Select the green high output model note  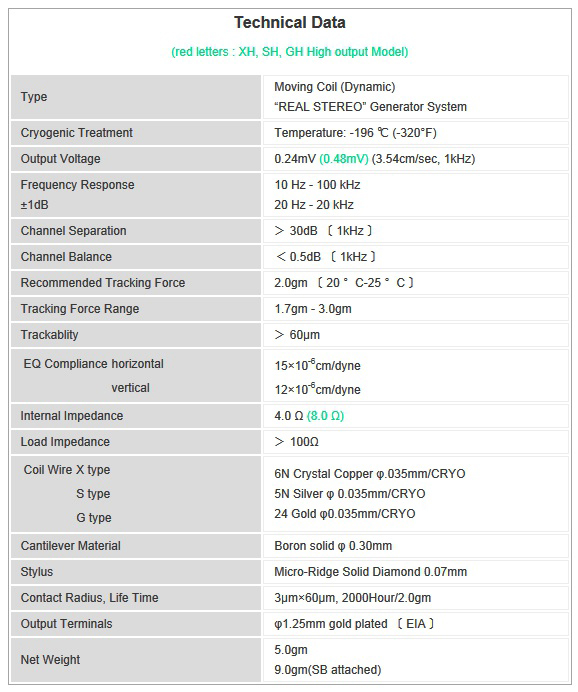pyautogui.click(x=289, y=52)
